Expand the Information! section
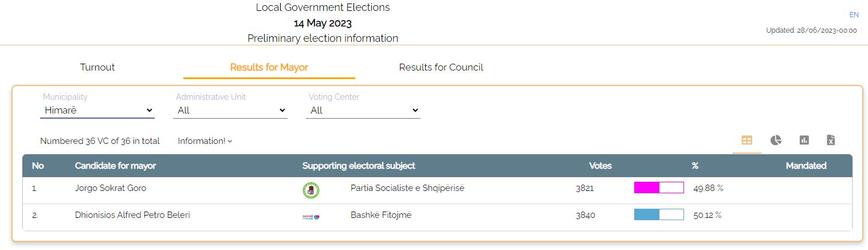 click(x=205, y=141)
